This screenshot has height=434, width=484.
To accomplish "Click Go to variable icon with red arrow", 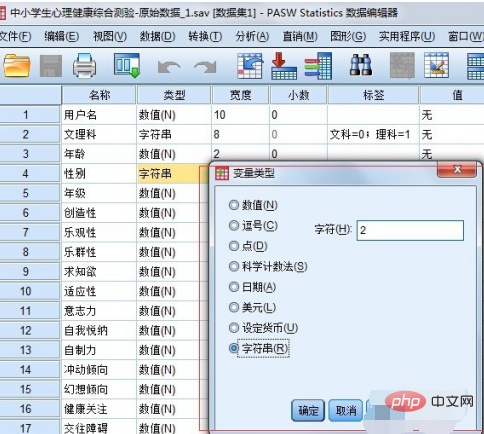I will pos(284,66).
